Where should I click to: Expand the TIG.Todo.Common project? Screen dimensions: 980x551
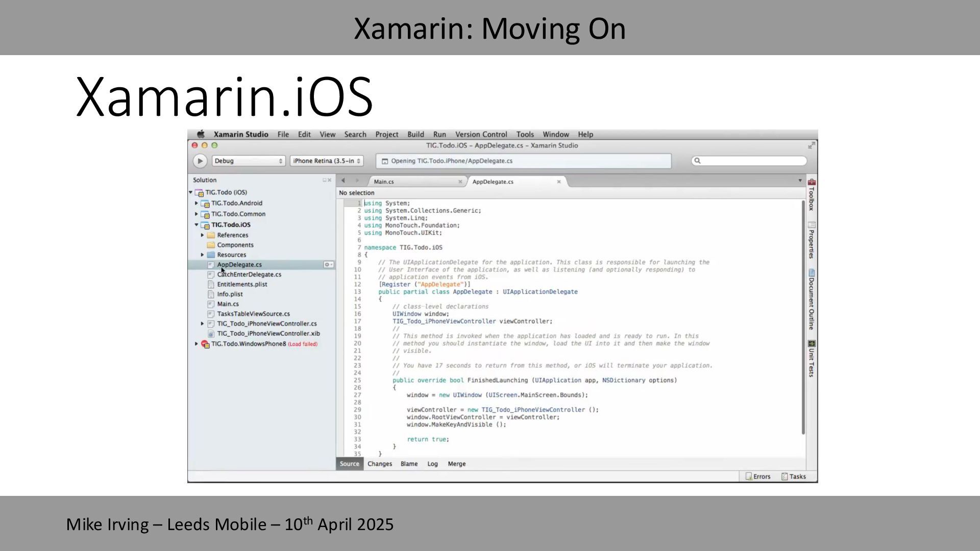pos(197,214)
